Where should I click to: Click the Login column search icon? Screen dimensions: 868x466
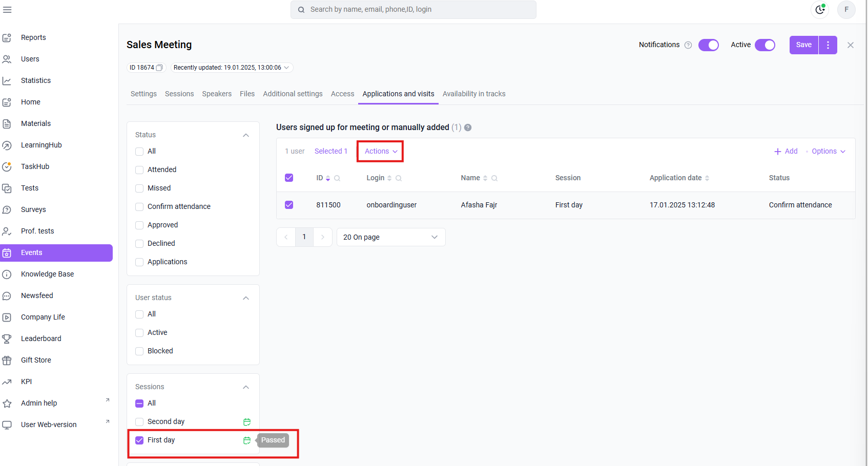coord(399,178)
